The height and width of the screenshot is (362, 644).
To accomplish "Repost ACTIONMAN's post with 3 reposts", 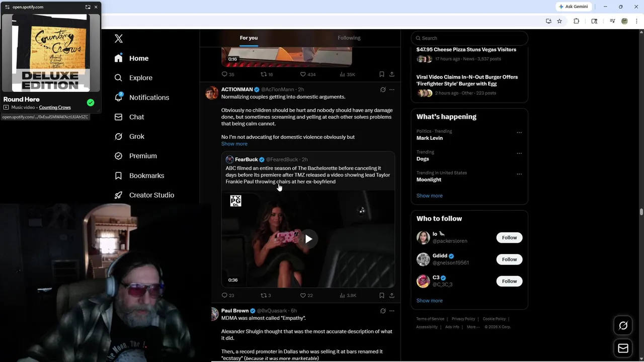I will point(266,296).
